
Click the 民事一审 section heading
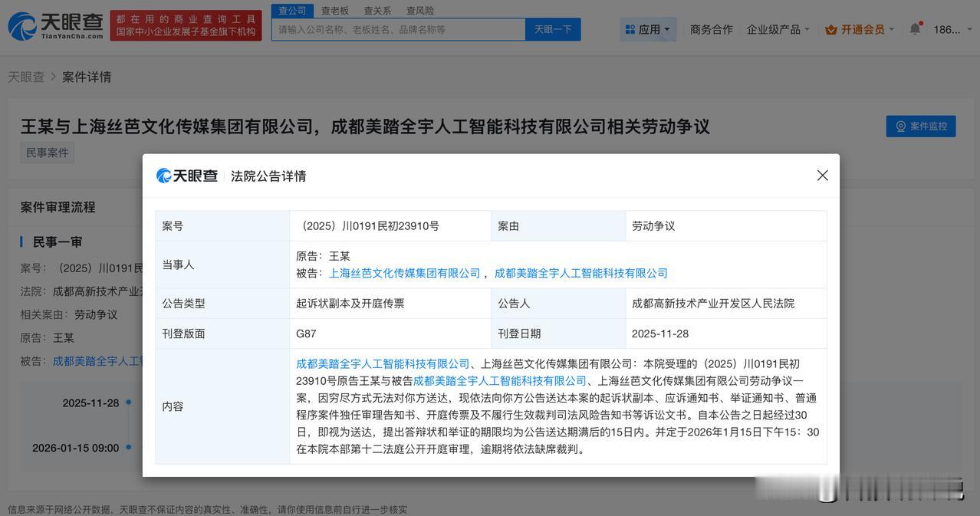57,242
